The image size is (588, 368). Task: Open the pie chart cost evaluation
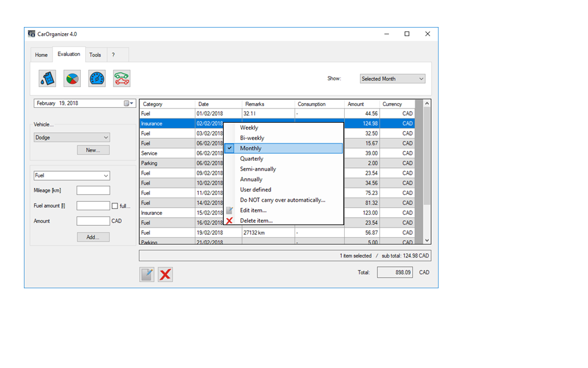pyautogui.click(x=72, y=79)
